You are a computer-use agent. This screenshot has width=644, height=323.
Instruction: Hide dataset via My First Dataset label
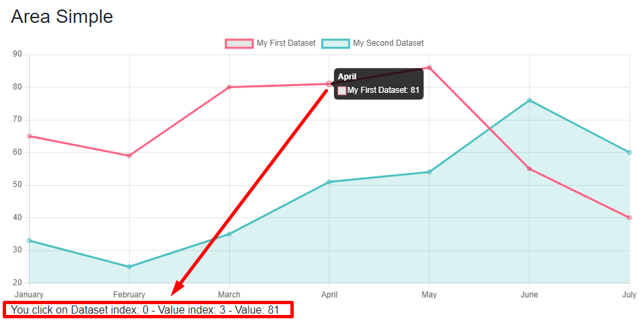point(286,43)
